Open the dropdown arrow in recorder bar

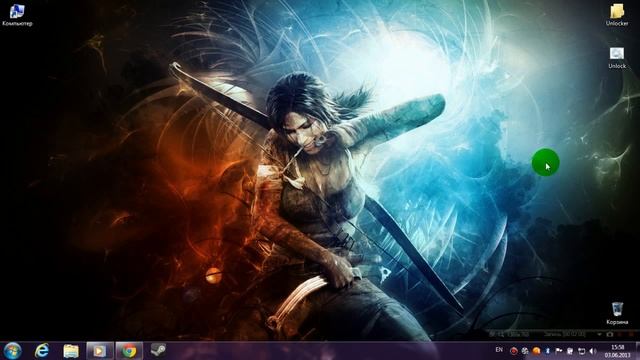(x=599, y=334)
